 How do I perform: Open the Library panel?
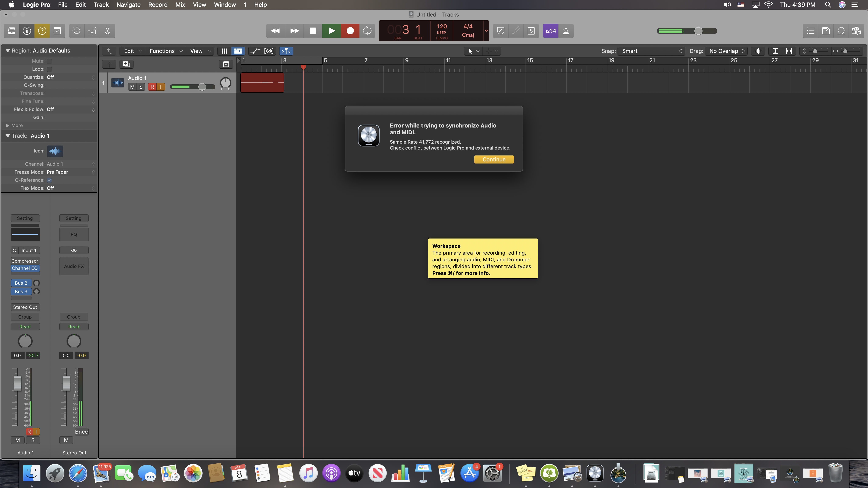(11, 31)
